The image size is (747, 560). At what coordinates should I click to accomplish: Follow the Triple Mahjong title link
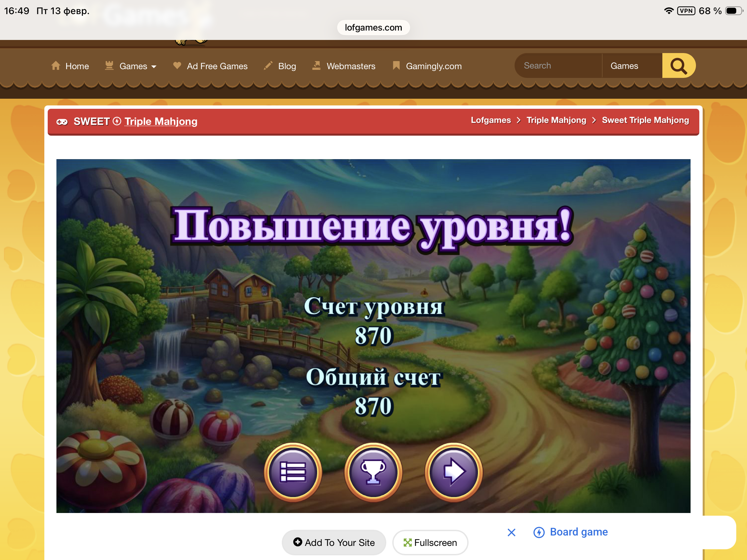point(161,122)
